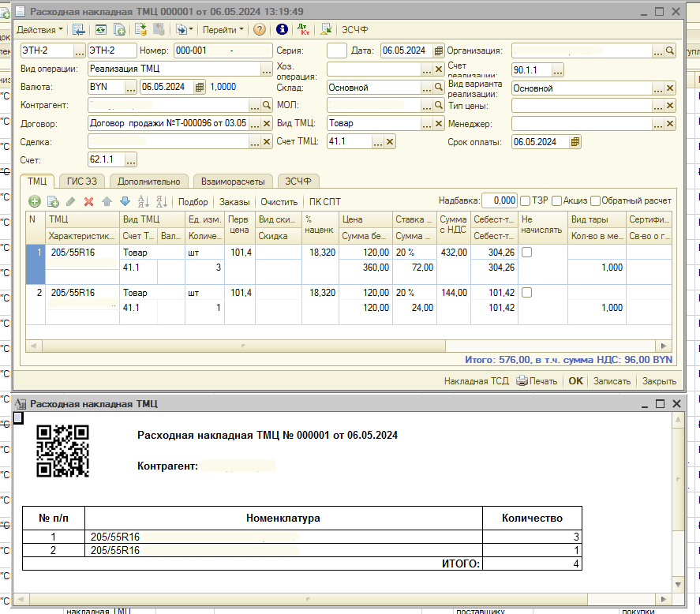Switch to the Взаиморасчеты tab
The height and width of the screenshot is (614, 700).
pos(232,182)
